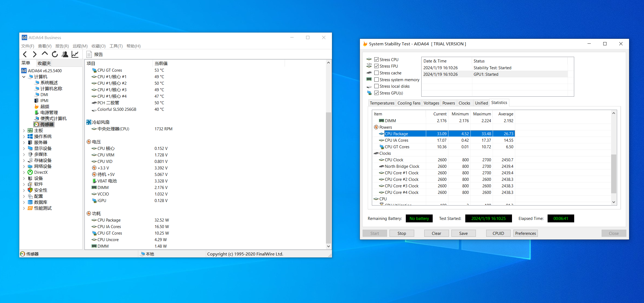Image resolution: width=644 pixels, height=303 pixels.
Task: Open the 便携式计算机 tree item
Action: click(50, 119)
